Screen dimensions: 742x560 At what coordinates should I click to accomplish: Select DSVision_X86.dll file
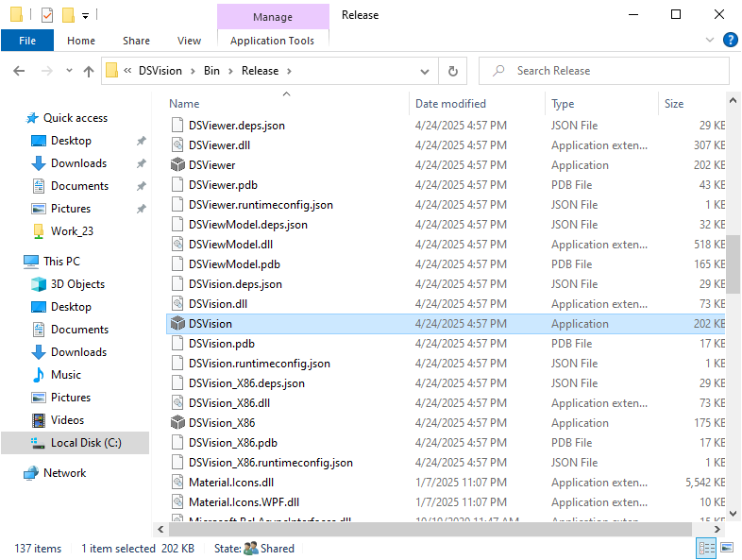(x=229, y=403)
